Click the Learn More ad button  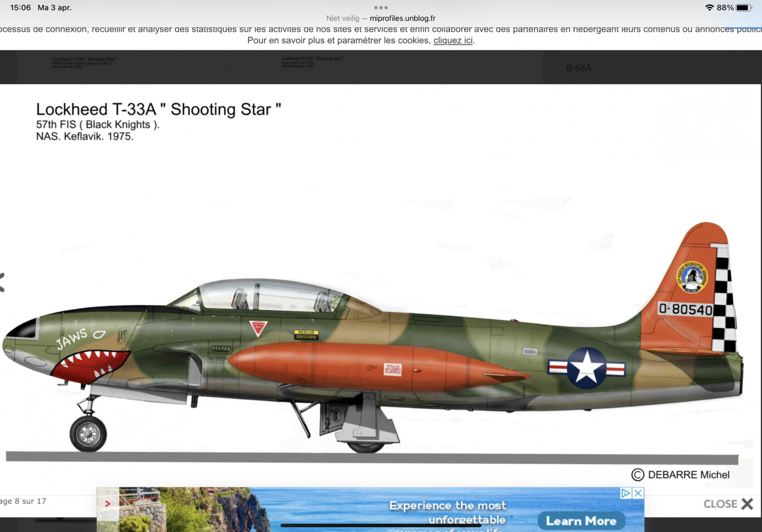581,521
